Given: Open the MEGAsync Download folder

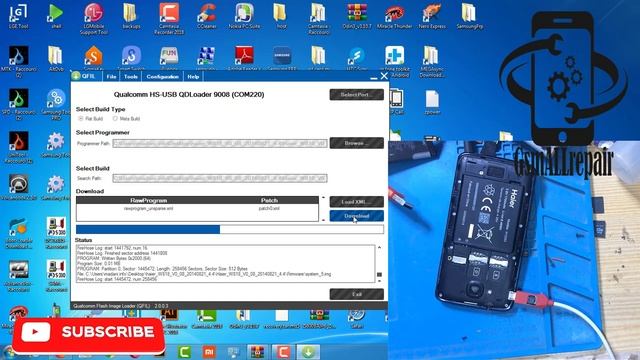Looking at the screenshot, I should pos(432,61).
